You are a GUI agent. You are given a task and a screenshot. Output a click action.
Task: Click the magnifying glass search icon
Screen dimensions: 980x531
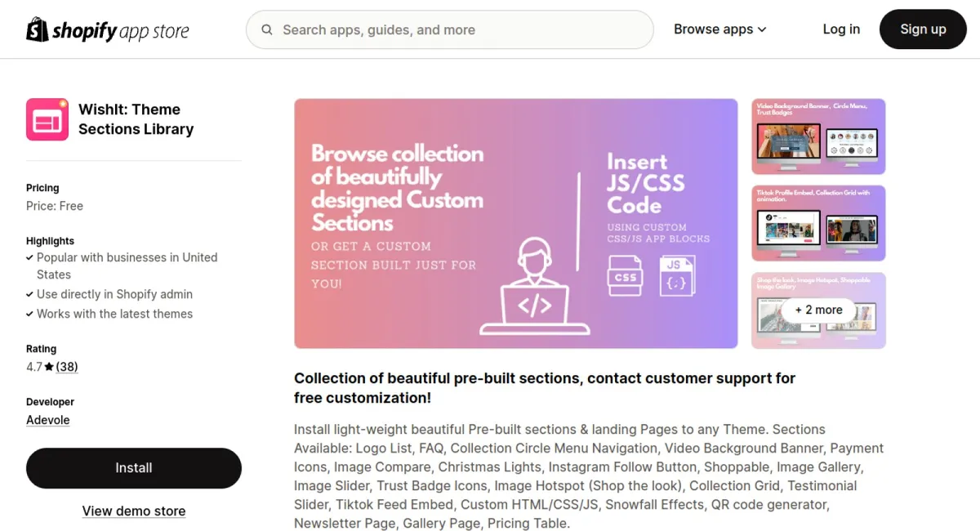pyautogui.click(x=267, y=29)
